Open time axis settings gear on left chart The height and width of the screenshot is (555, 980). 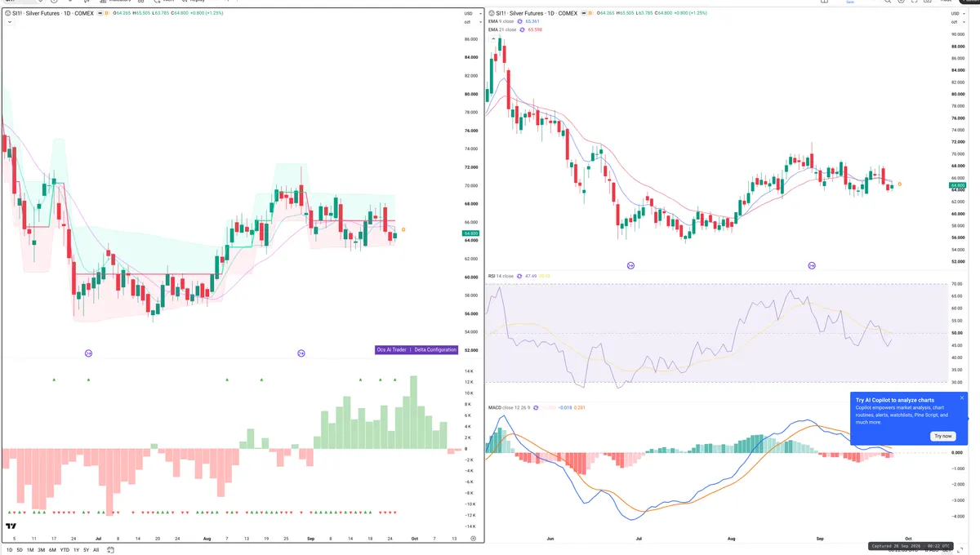tap(473, 539)
